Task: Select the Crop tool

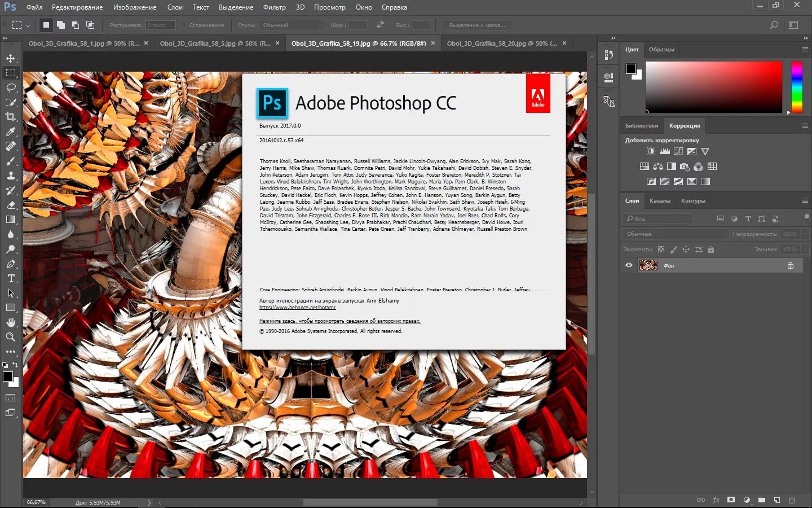Action: (x=11, y=117)
